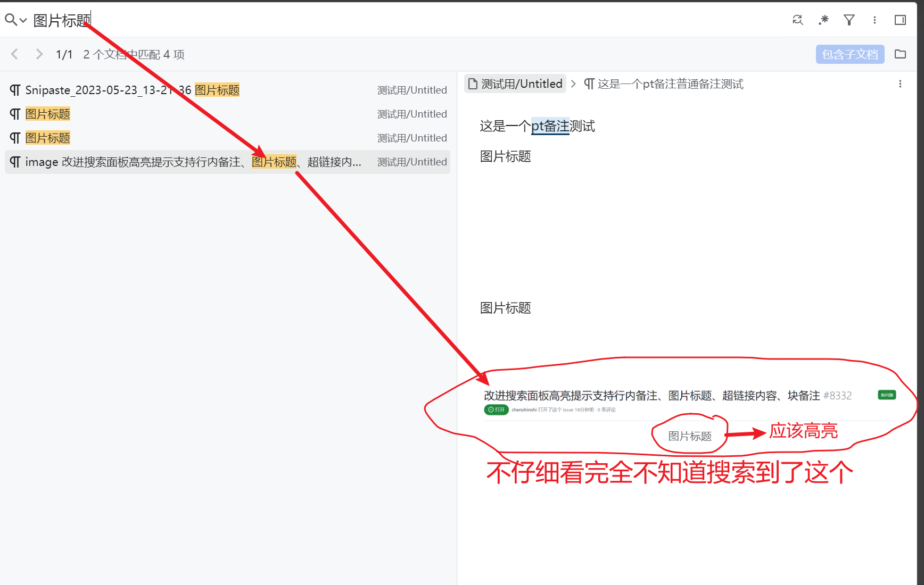924x585 pixels.
Task: Click the document icon before 测试用/Untitled
Action: coord(473,83)
